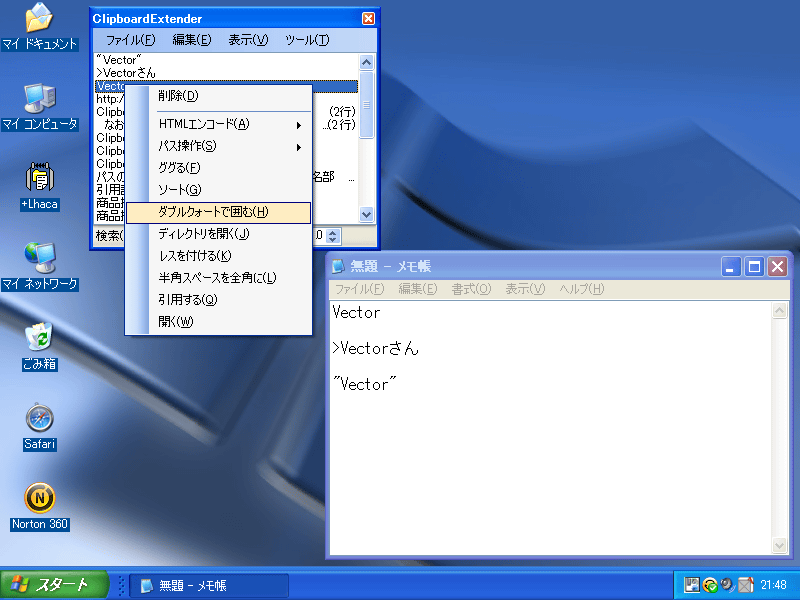Choose ダブルクォートで囲む(H) from the context menu
The height and width of the screenshot is (600, 800).
pyautogui.click(x=218, y=212)
